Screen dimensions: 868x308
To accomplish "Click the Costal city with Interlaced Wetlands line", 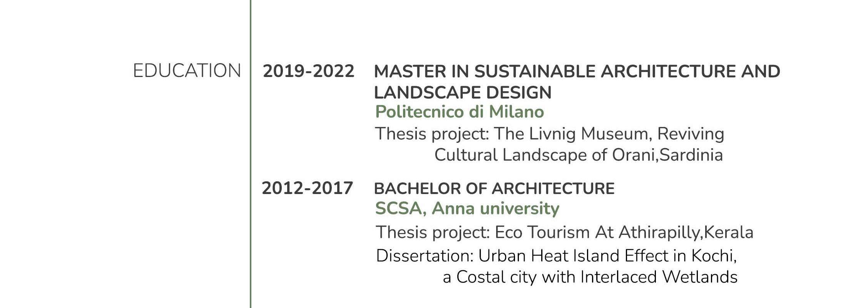I will coord(590,277).
